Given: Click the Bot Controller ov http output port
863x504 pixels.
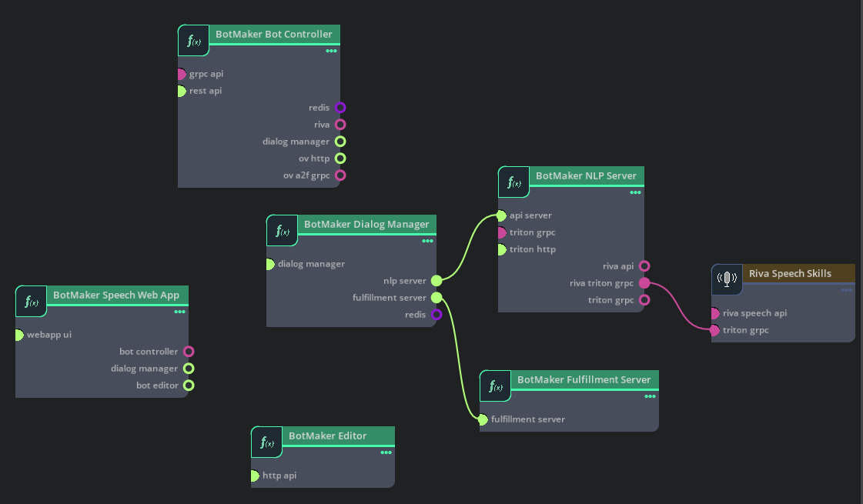Looking at the screenshot, I should pos(340,159).
